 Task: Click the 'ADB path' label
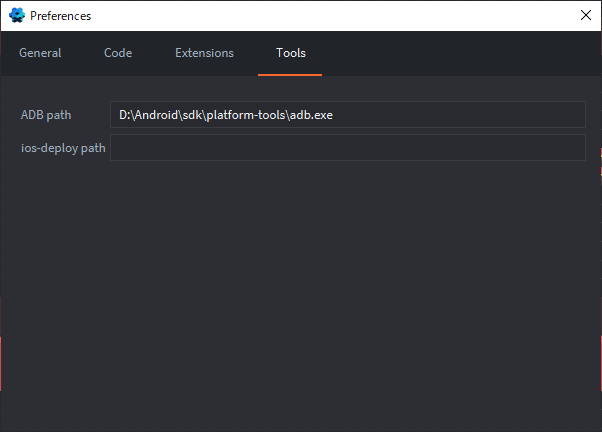[x=46, y=115]
